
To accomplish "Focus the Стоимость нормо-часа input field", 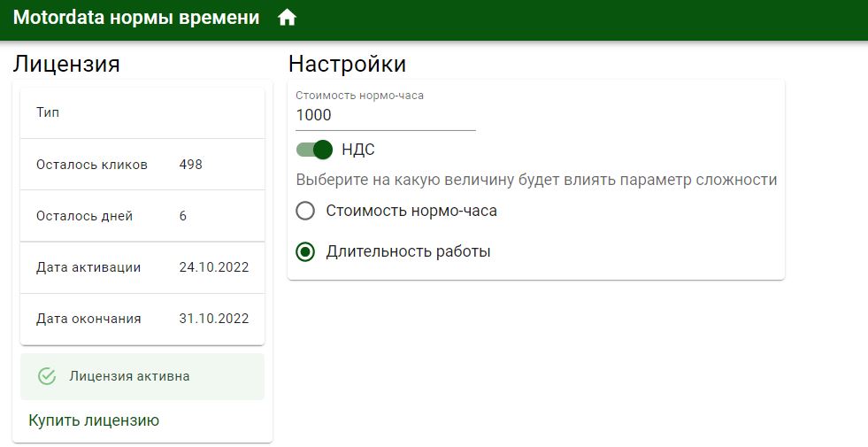I will point(386,115).
